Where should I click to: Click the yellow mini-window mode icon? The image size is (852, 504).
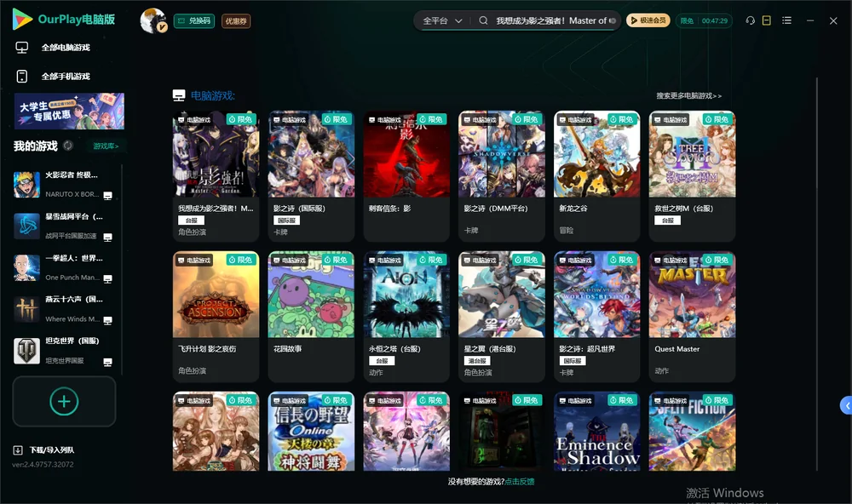coord(766,20)
